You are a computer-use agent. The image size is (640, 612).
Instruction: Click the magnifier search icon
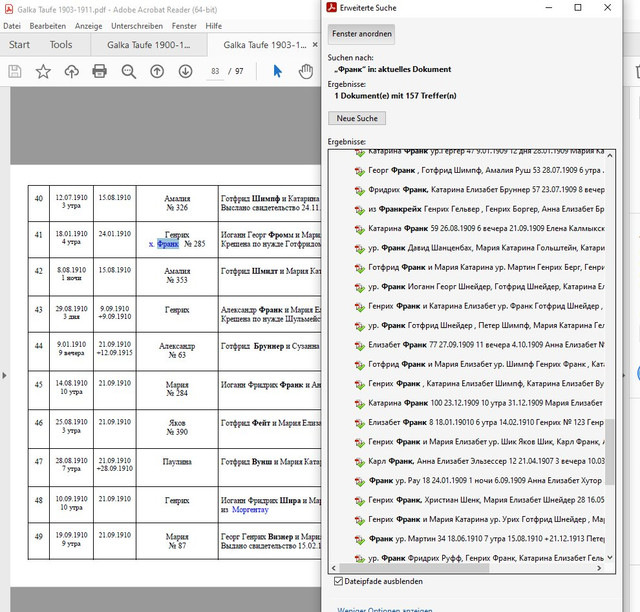click(129, 71)
